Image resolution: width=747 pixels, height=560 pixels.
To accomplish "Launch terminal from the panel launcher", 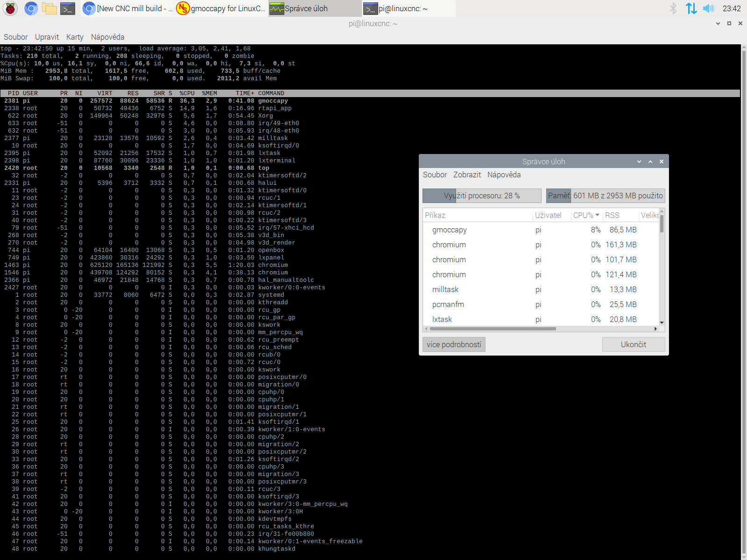I will pyautogui.click(x=68, y=8).
